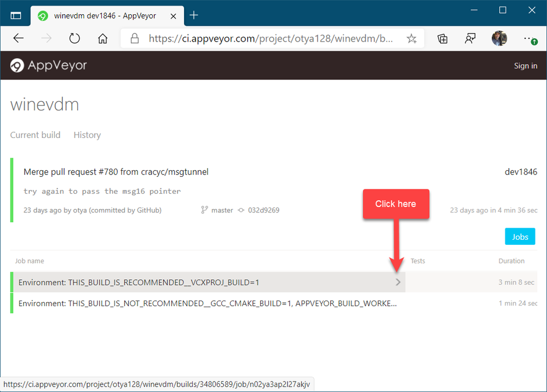Open the tab actions menu icon
Image resolution: width=547 pixels, height=392 pixels.
click(x=16, y=16)
